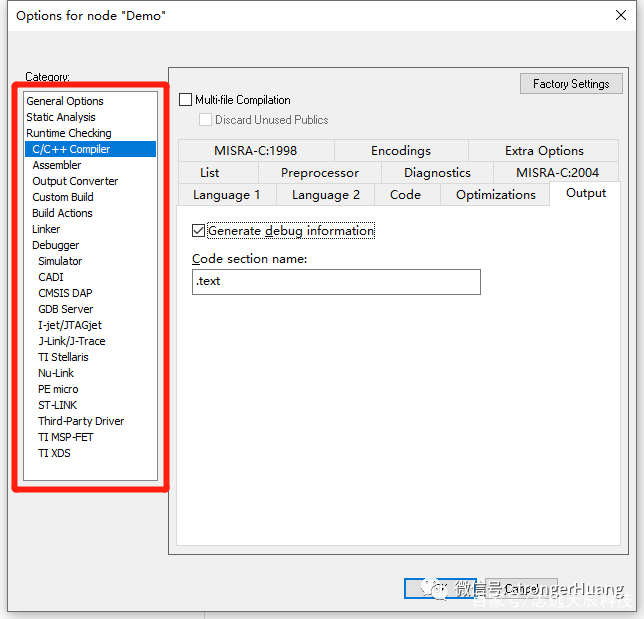Confirm with the OK button
Screen dimensions: 644x619
(x=440, y=588)
